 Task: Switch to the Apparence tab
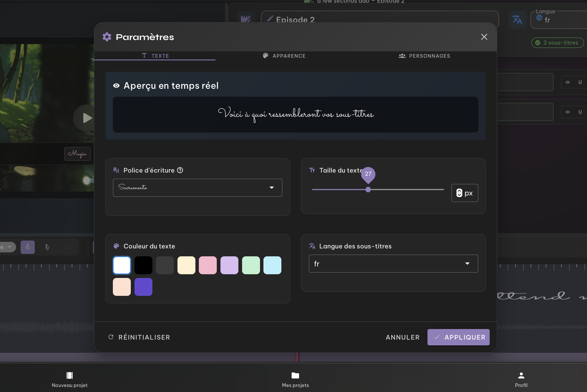click(284, 56)
